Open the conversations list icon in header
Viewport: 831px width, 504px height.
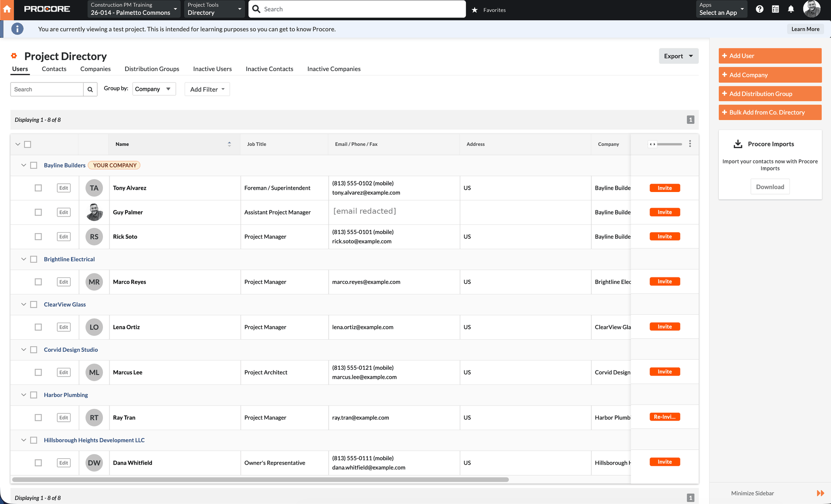coord(776,9)
